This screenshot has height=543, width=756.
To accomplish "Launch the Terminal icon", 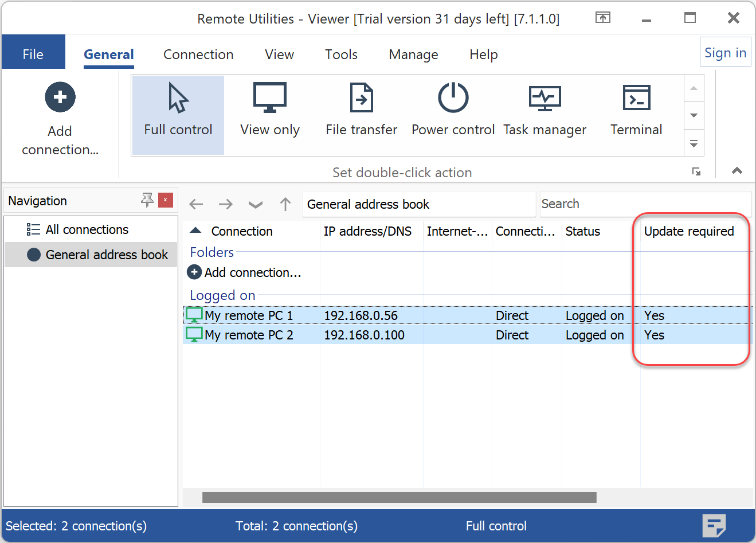I will click(636, 99).
